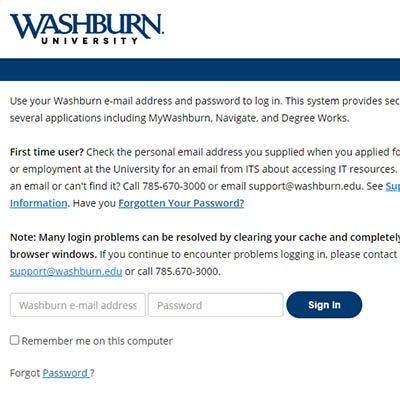Click the dark blue header banner
The height and width of the screenshot is (400, 400).
[200, 70]
